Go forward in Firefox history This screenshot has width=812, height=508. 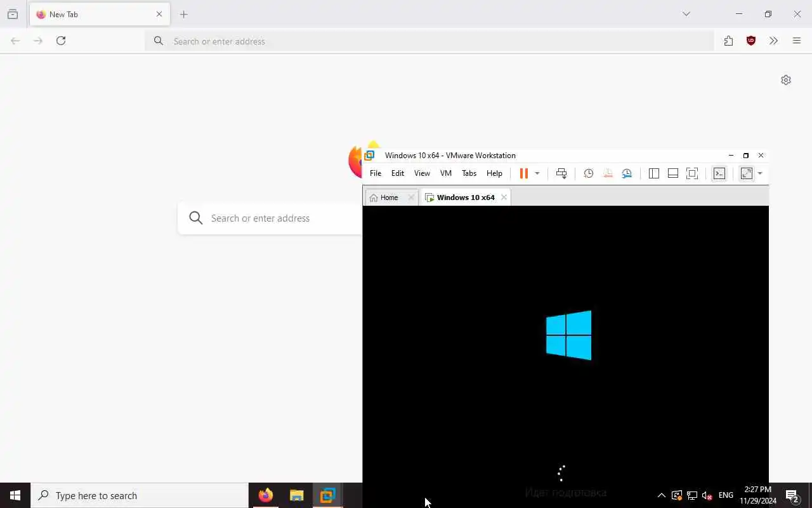click(x=38, y=41)
